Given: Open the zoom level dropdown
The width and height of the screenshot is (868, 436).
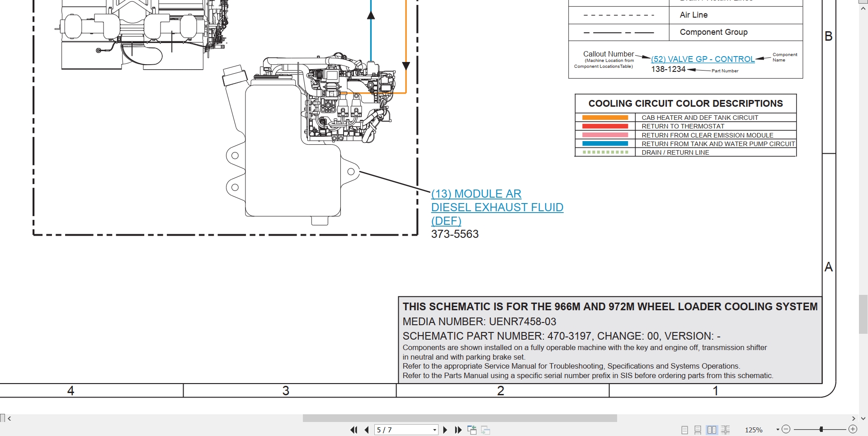Looking at the screenshot, I should click(x=778, y=430).
